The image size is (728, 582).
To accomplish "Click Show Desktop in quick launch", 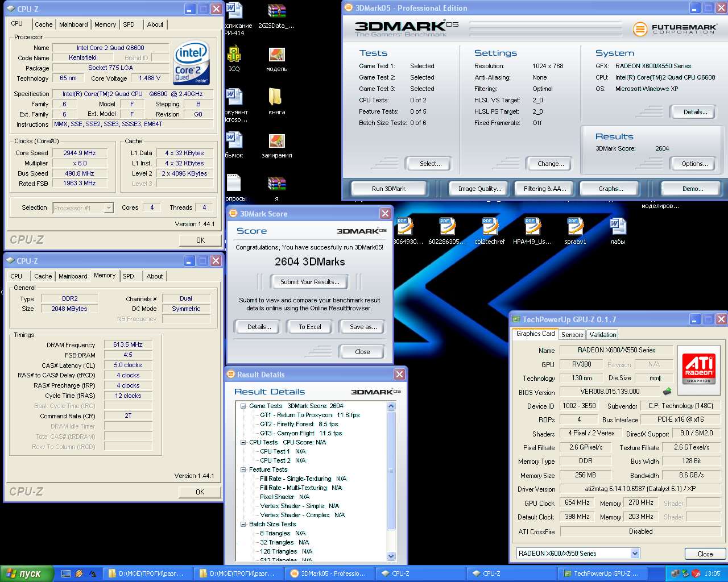I will (x=66, y=573).
